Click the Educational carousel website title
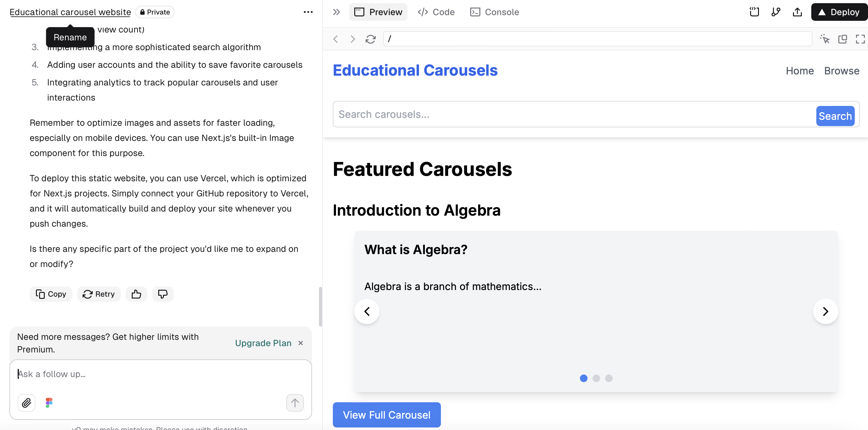 [x=70, y=12]
